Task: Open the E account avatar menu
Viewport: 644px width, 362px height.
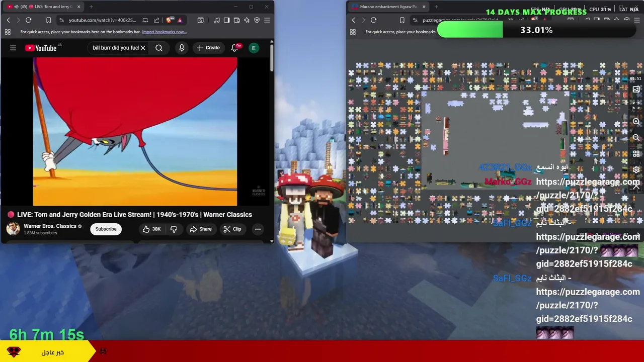Action: 254,48
